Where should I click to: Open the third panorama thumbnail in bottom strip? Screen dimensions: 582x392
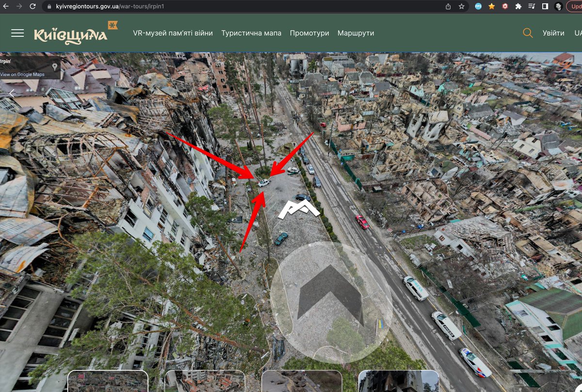point(302,381)
